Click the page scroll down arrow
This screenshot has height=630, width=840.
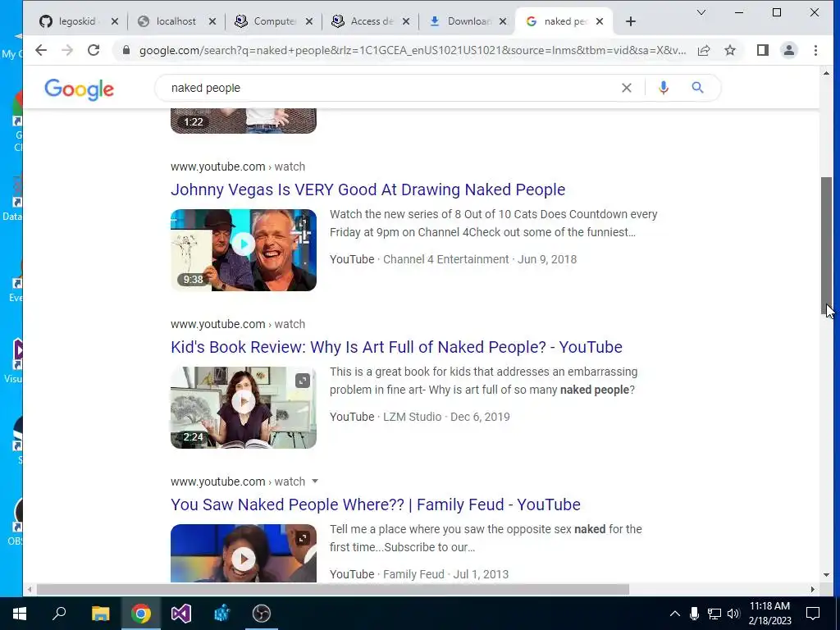tap(826, 575)
